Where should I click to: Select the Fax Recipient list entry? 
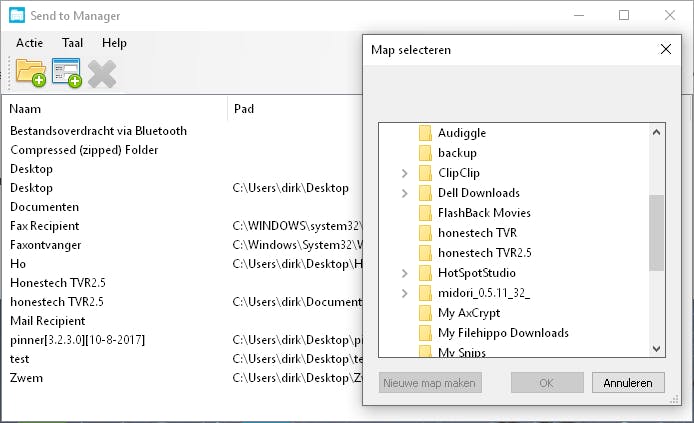pyautogui.click(x=44, y=226)
